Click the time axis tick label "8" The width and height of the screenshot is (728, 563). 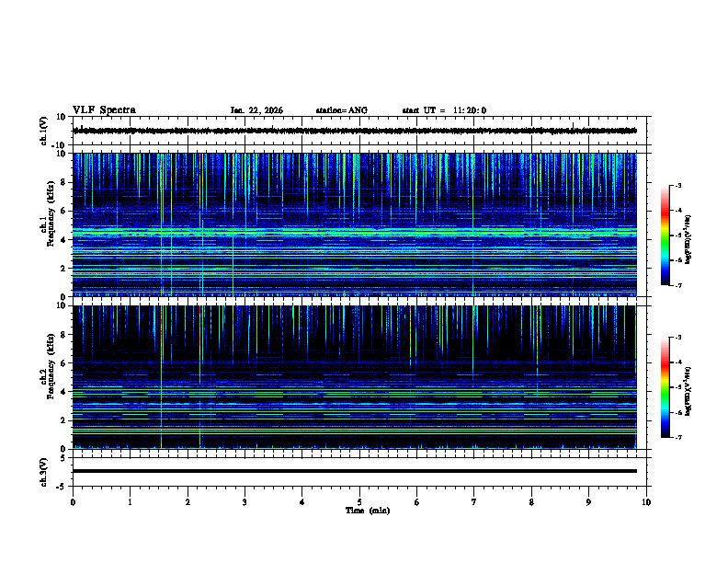531,502
